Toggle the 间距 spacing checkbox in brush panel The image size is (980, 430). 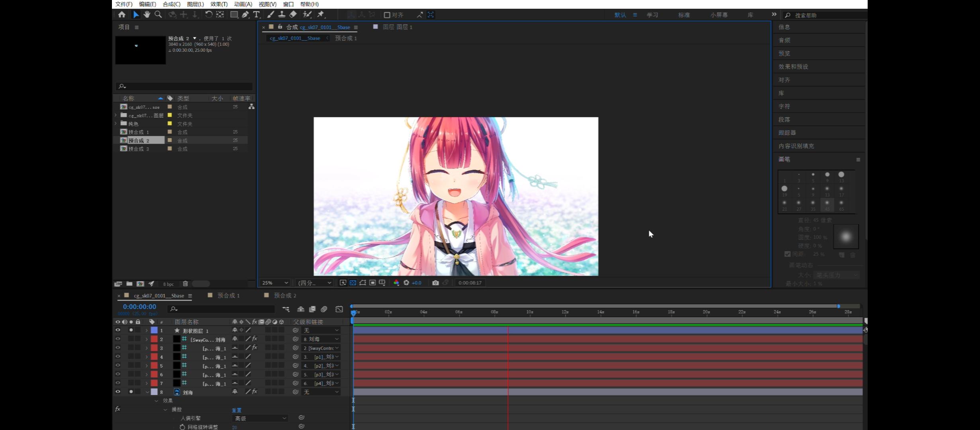787,254
